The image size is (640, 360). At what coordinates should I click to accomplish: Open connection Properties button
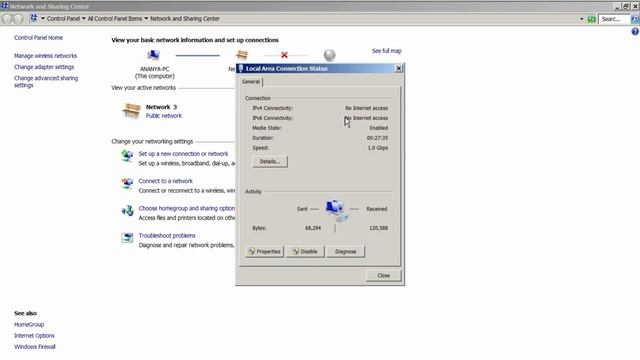click(264, 251)
